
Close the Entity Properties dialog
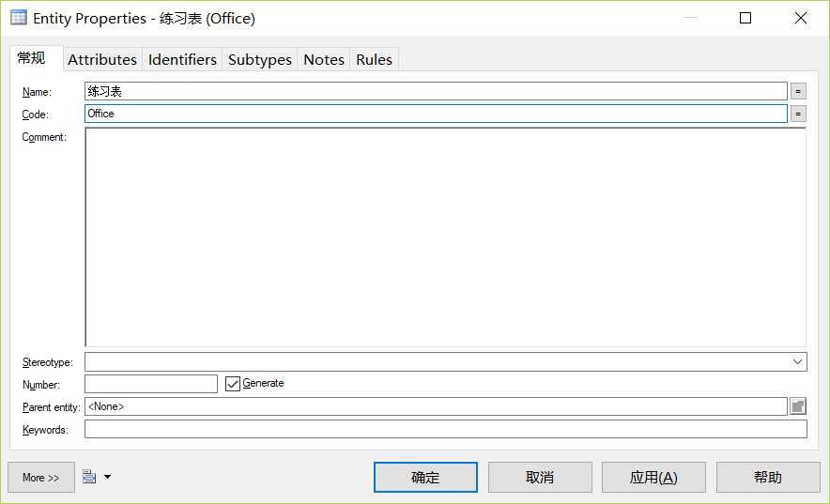point(801,18)
